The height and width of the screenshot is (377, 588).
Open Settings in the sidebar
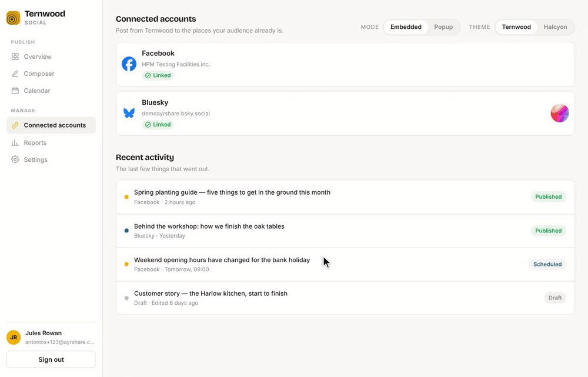point(51,159)
